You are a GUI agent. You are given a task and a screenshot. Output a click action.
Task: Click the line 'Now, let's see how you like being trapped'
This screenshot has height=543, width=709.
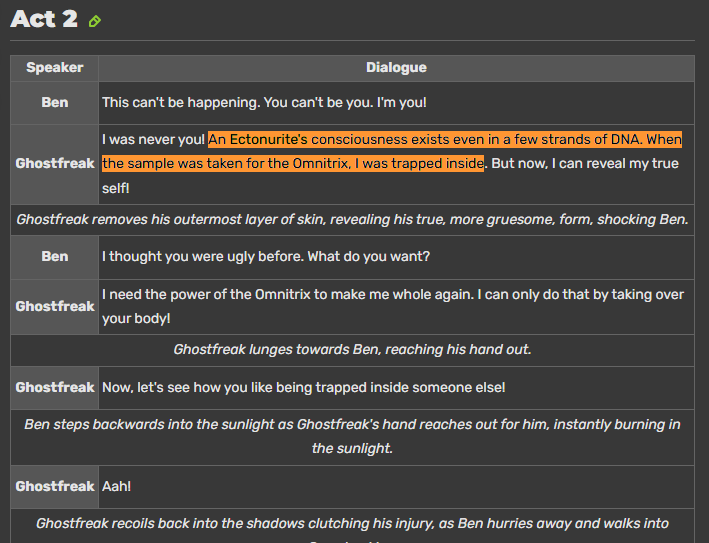[303, 388]
